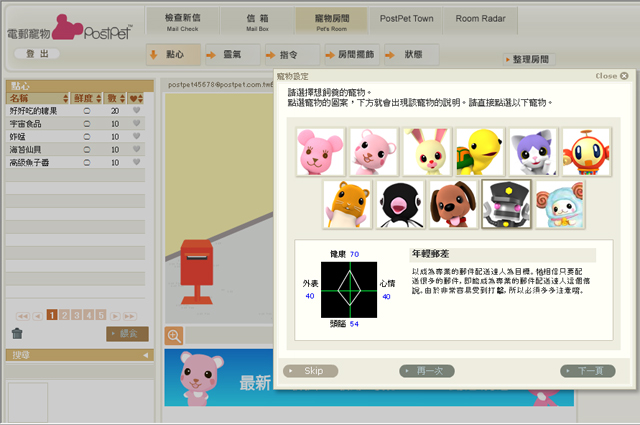The width and height of the screenshot is (640, 425).
Task: Pick the blue sheep pet
Action: pos(560,204)
